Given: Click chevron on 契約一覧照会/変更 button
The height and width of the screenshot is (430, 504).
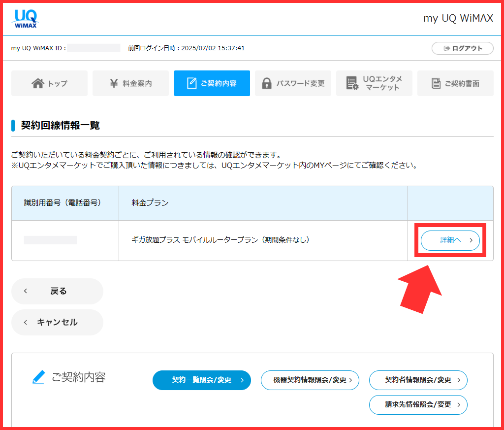Looking at the screenshot, I should (x=242, y=380).
